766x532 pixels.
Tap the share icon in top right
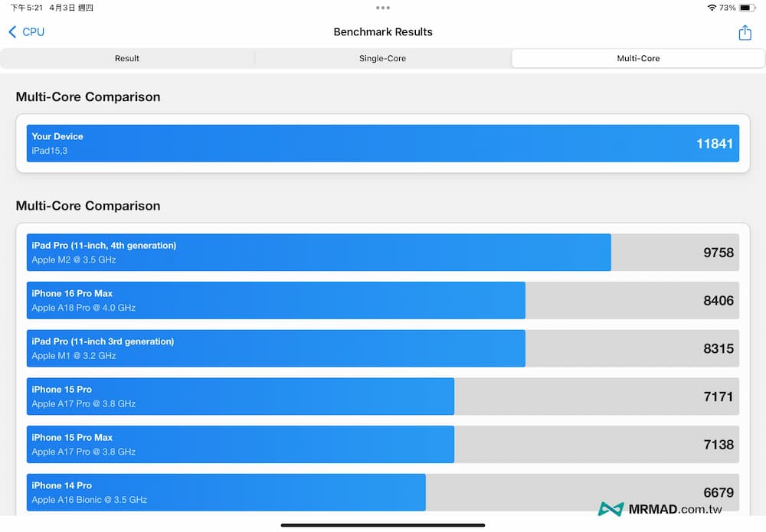point(745,32)
